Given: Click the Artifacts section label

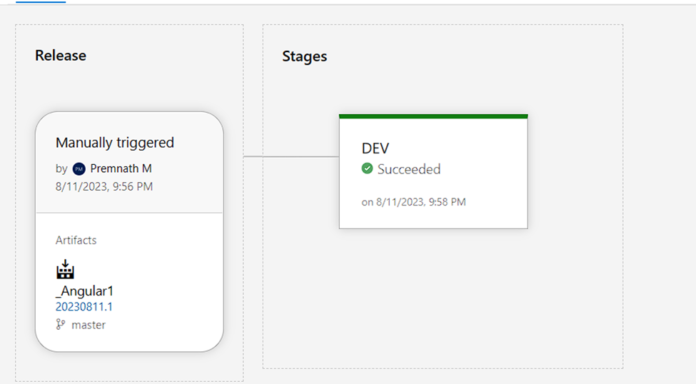Looking at the screenshot, I should (x=76, y=240).
